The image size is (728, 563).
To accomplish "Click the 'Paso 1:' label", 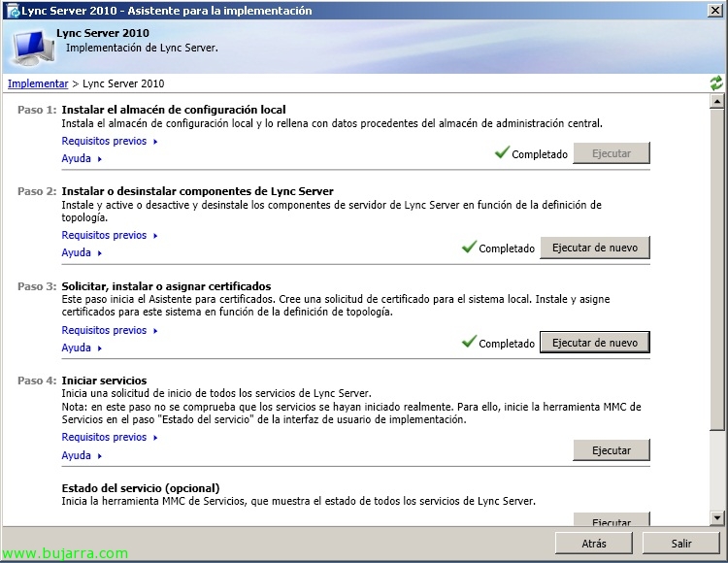I will coord(37,110).
